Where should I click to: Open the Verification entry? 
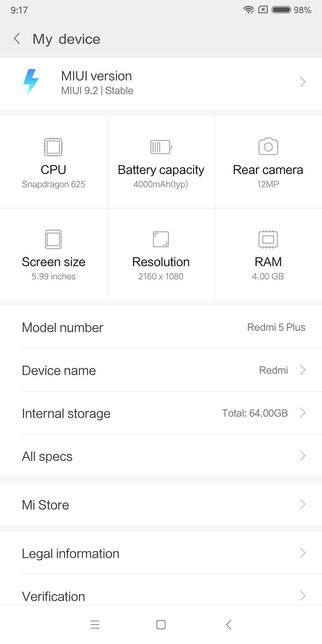coord(161,596)
